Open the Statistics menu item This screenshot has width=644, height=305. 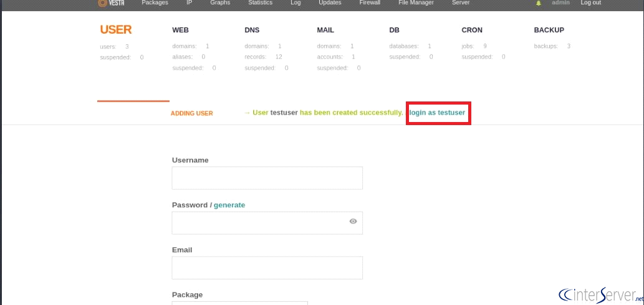(261, 2)
